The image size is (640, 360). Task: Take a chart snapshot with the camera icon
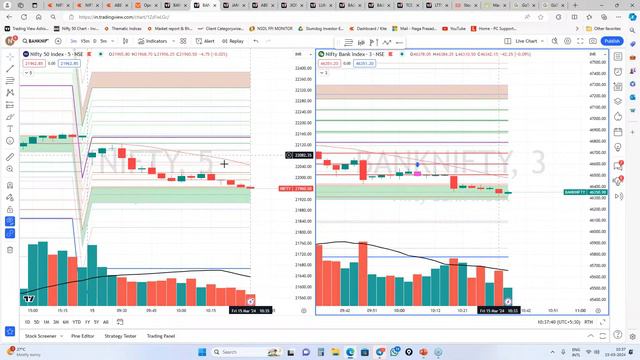(593, 41)
